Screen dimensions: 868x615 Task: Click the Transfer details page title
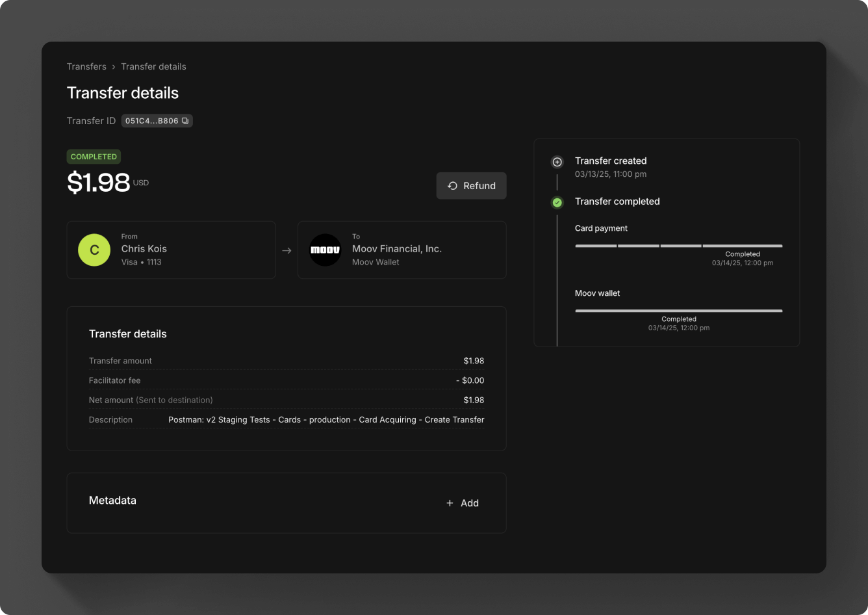[123, 93]
